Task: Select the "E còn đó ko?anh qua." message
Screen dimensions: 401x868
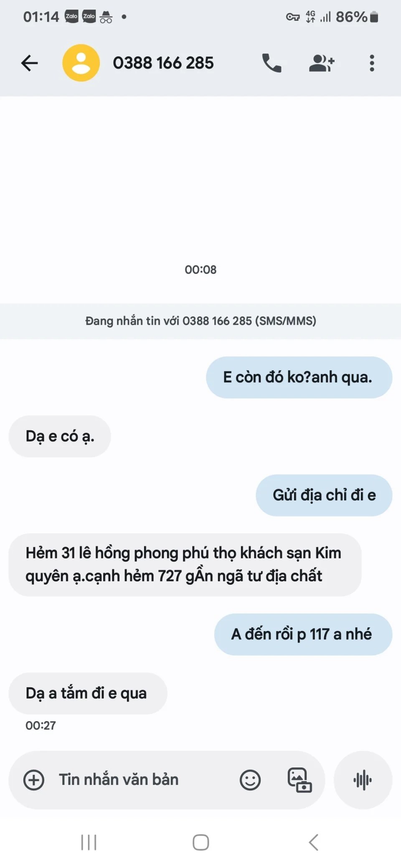Action: pos(299,377)
